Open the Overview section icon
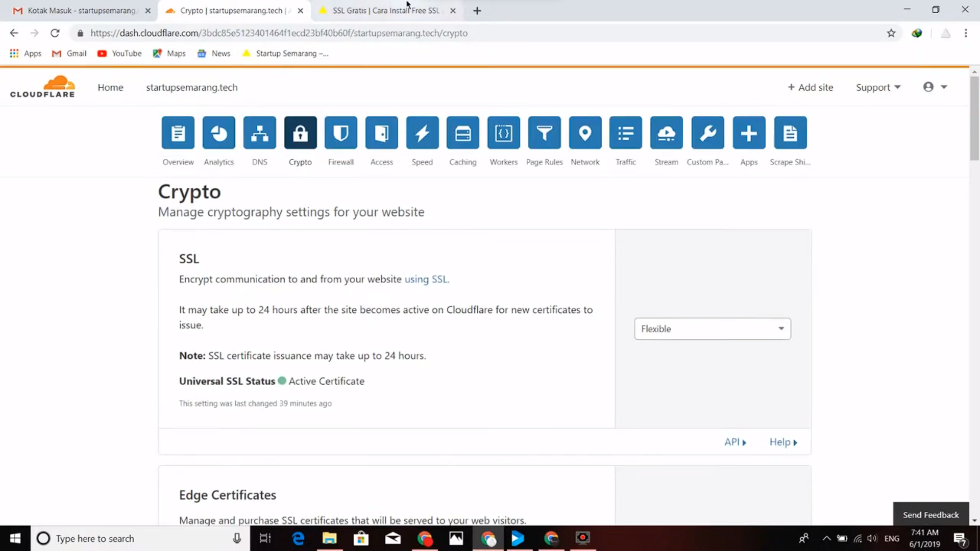 pyautogui.click(x=178, y=133)
